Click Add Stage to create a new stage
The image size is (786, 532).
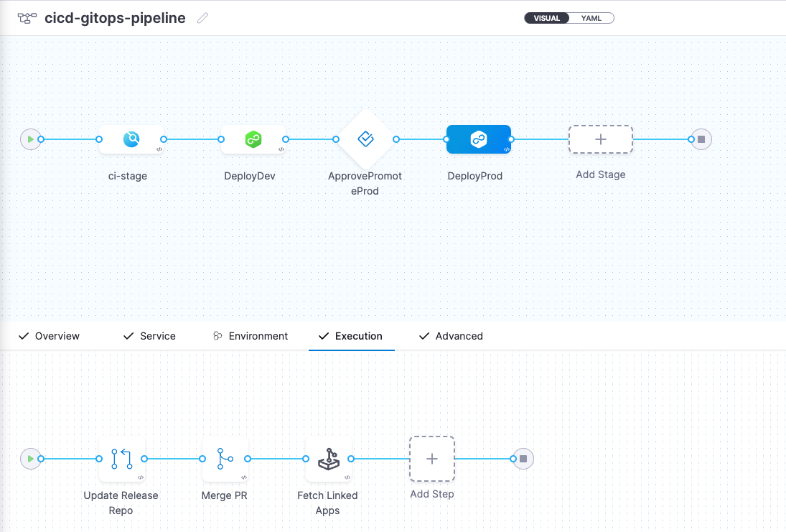point(600,139)
